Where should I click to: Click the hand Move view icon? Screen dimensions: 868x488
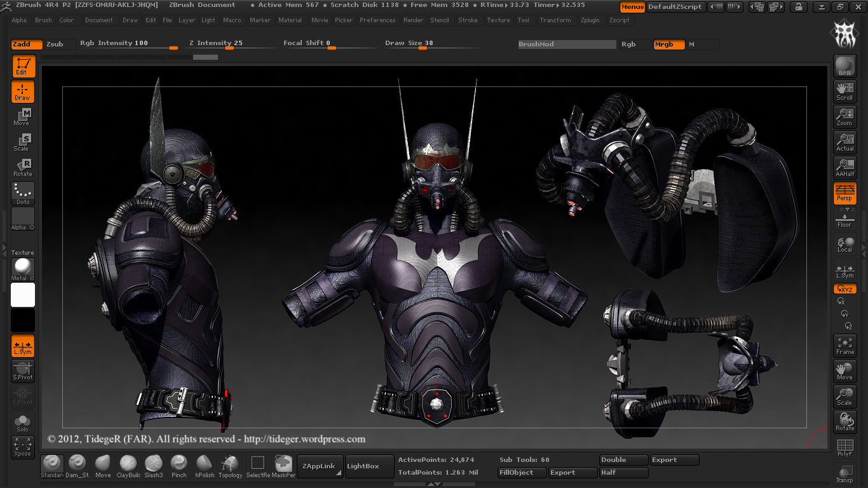[844, 371]
